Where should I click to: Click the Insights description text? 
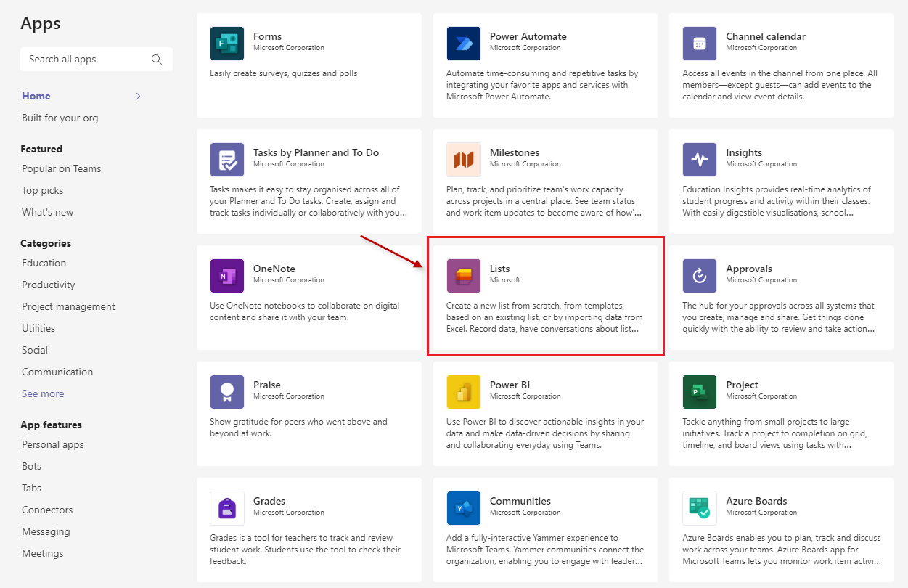(777, 201)
